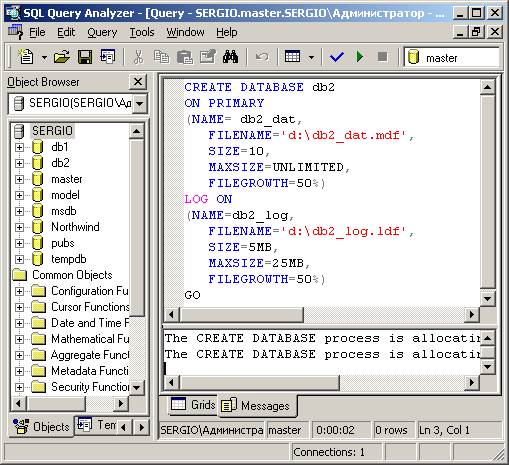Close the Object Browser panel
509x465 pixels.
pos(138,82)
